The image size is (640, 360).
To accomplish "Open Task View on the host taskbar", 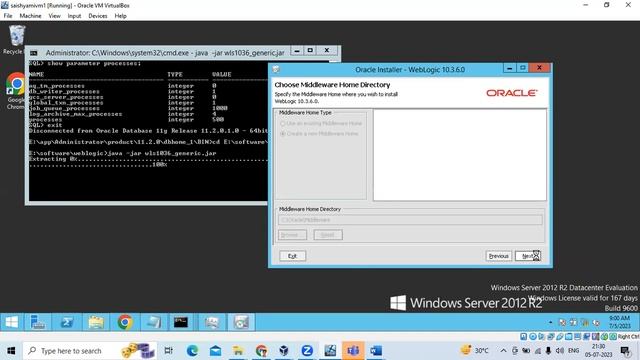I will [x=168, y=351].
